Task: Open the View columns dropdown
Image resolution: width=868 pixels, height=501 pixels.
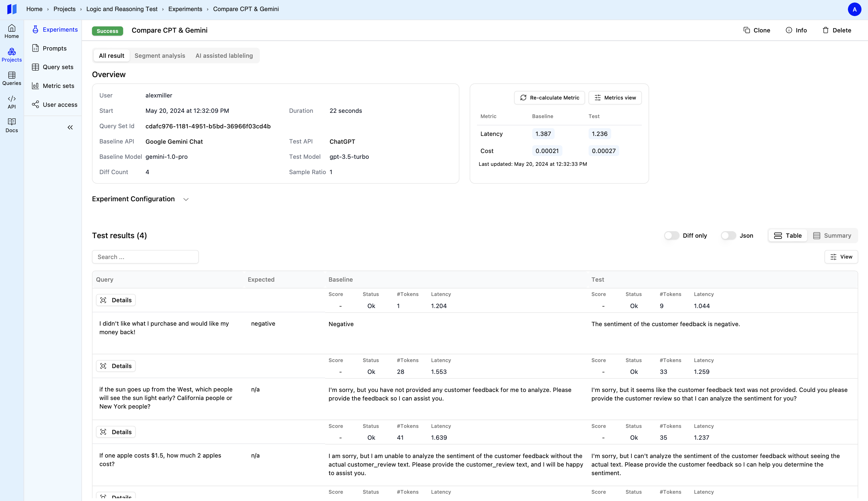Action: 841,257
